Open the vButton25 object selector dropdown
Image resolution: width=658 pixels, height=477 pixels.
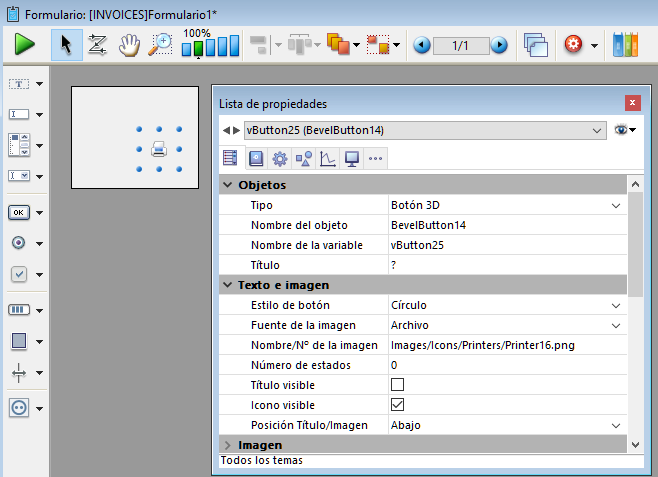click(x=597, y=130)
